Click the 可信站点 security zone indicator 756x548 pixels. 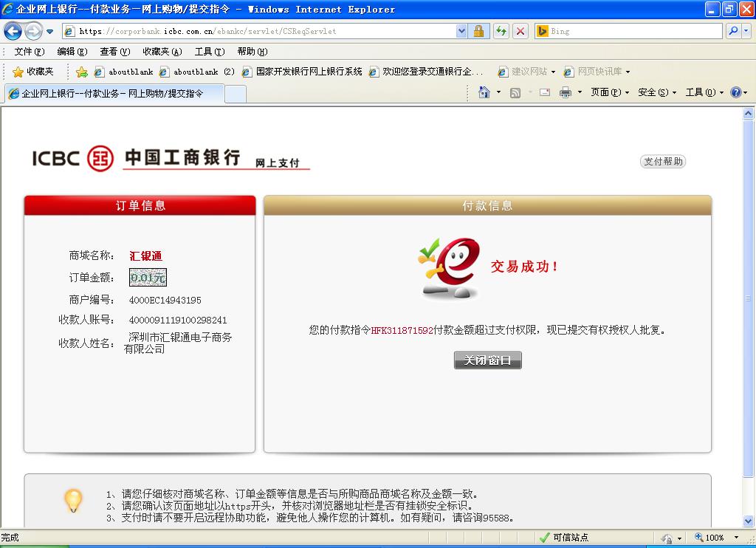[564, 538]
